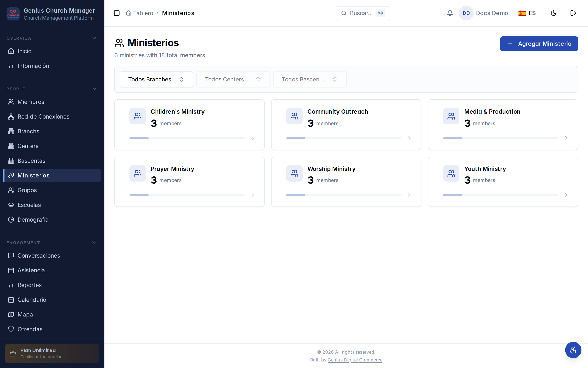Open Conversaciones in sidebar
This screenshot has height=368, width=588.
tap(52, 256)
